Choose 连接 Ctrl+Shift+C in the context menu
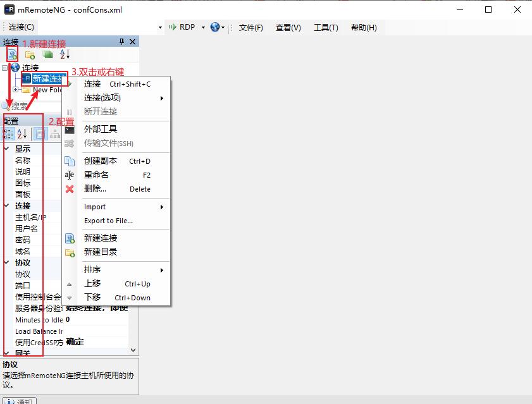 pyautogui.click(x=116, y=84)
